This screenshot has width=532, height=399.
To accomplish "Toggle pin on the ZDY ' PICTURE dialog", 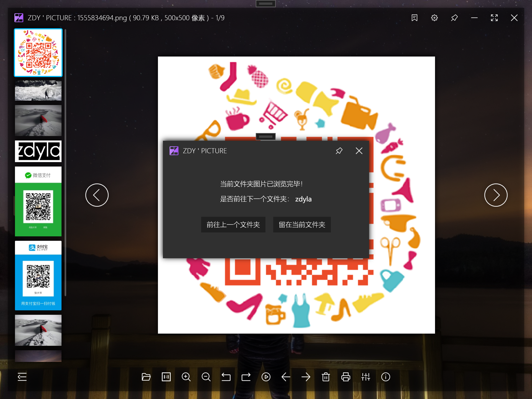I will [x=339, y=151].
